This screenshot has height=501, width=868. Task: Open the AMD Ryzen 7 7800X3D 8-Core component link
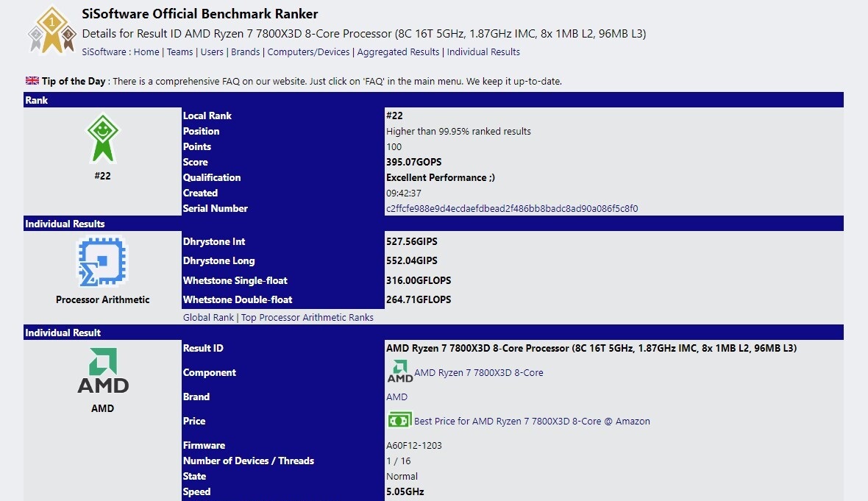(x=478, y=372)
